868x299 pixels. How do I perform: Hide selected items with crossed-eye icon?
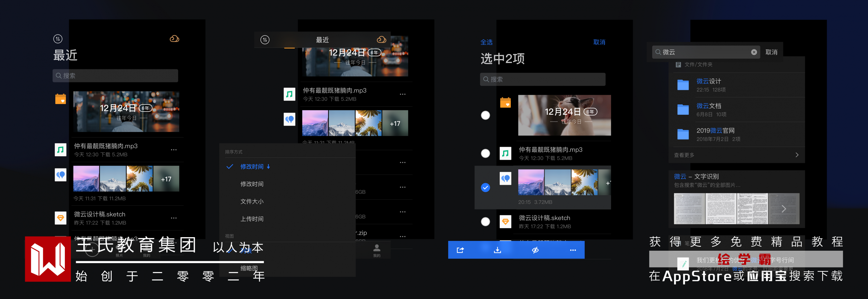click(535, 250)
